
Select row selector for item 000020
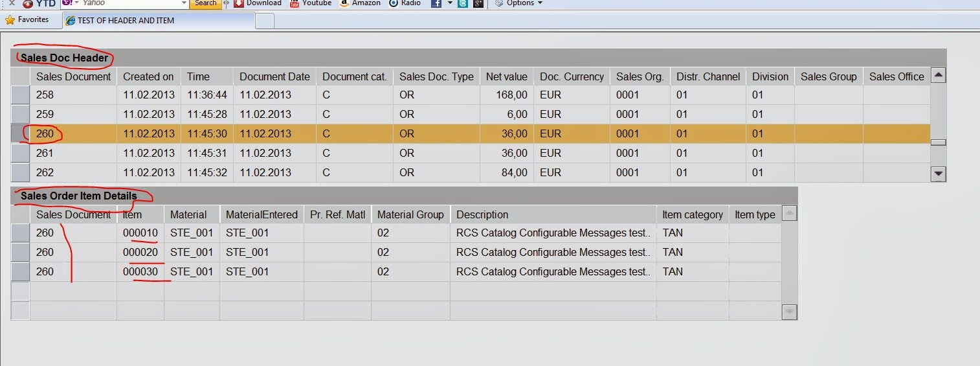pyautogui.click(x=21, y=252)
